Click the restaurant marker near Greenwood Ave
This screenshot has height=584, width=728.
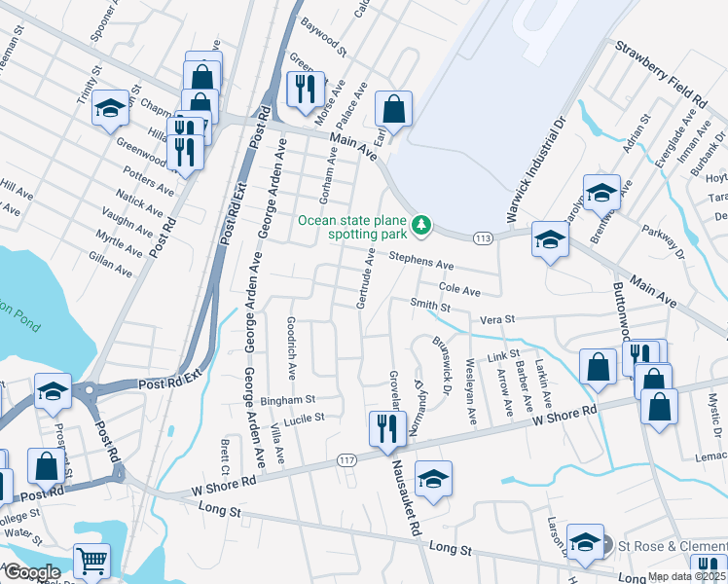point(185,157)
